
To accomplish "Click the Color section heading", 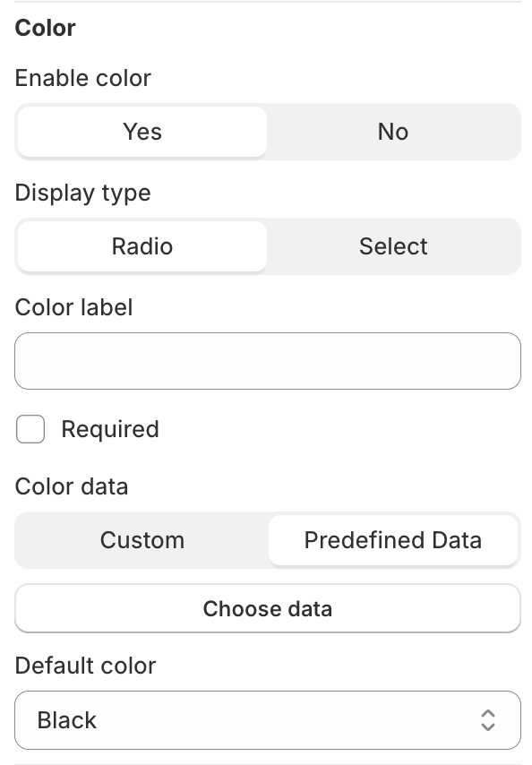I will pos(46,28).
